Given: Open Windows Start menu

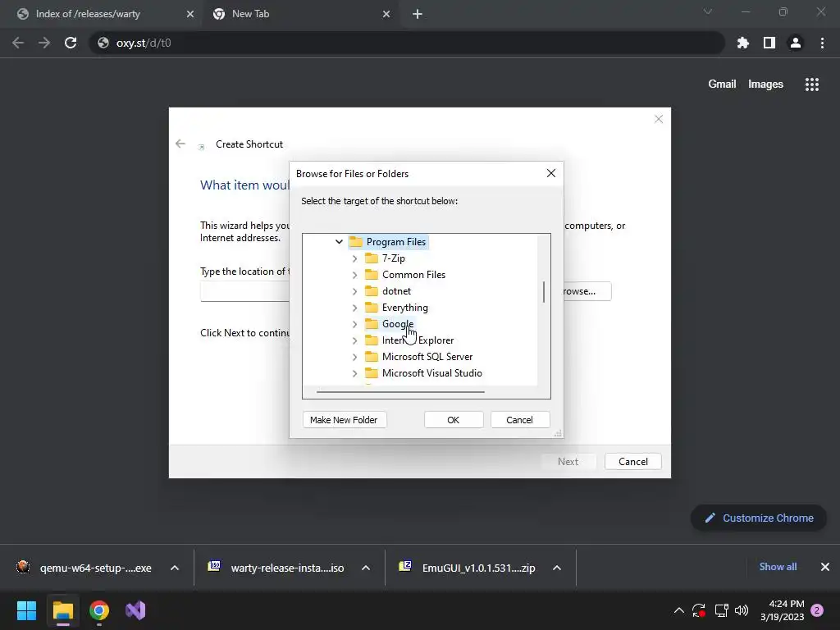Looking at the screenshot, I should point(26,610).
